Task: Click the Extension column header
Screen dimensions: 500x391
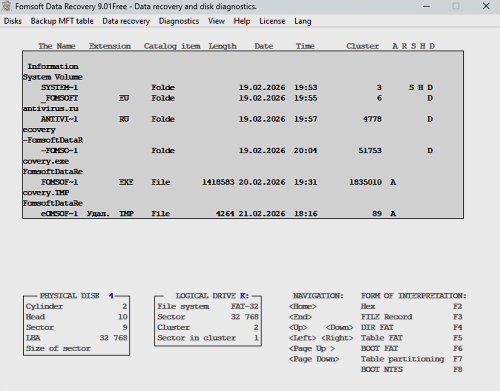Action: [110, 46]
